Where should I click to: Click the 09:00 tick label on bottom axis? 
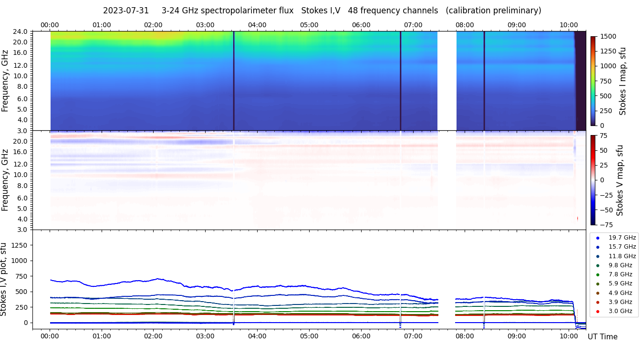tap(517, 336)
